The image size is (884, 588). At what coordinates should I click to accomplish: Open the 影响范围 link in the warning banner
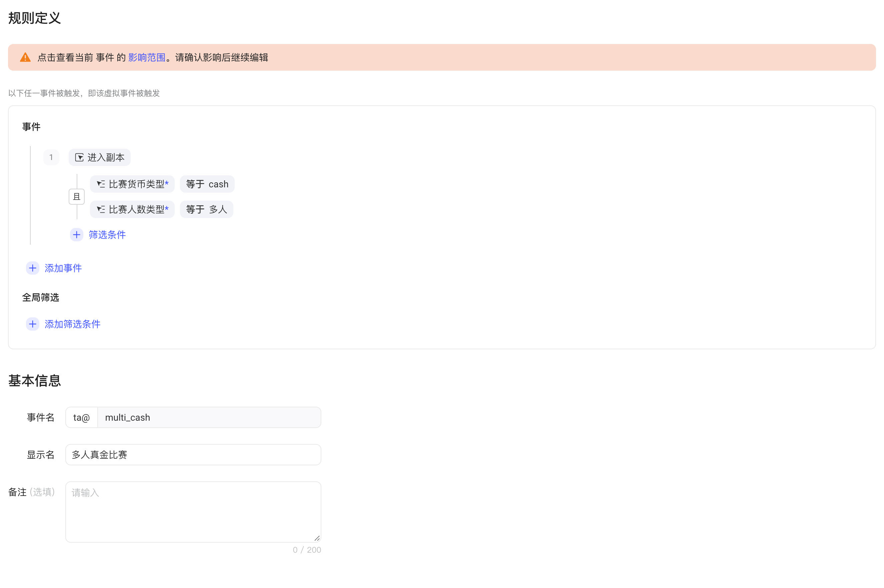coord(147,57)
